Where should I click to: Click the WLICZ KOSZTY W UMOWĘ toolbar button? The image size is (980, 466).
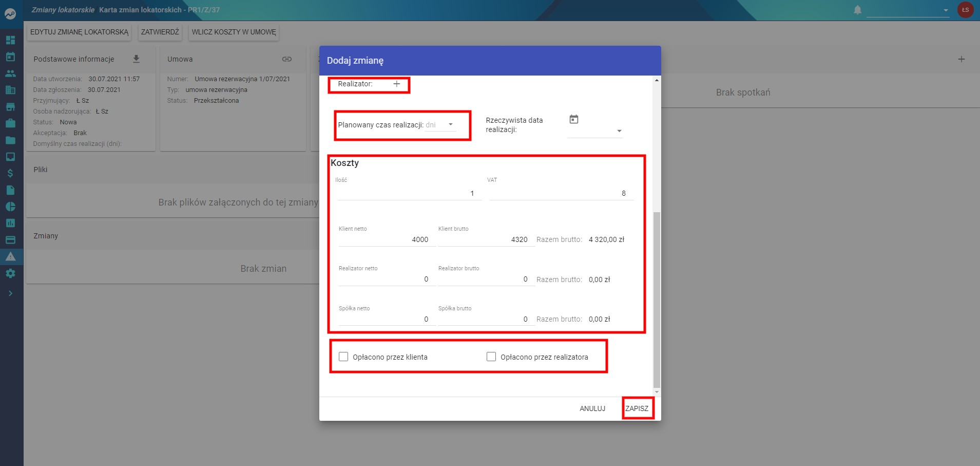234,32
